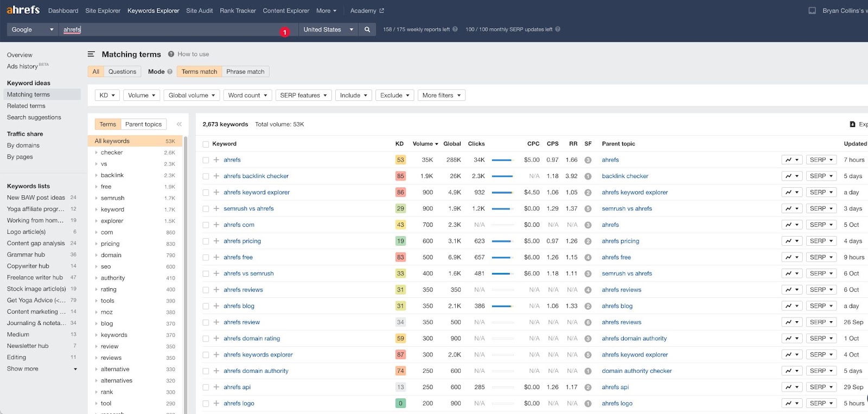Check the ahrefs reviews row checkbox

click(206, 290)
